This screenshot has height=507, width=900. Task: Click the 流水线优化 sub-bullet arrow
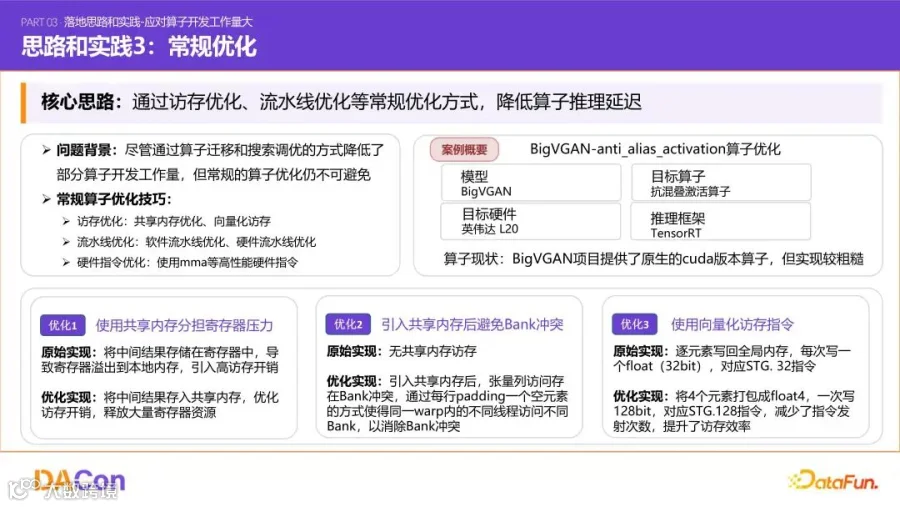tap(66, 242)
